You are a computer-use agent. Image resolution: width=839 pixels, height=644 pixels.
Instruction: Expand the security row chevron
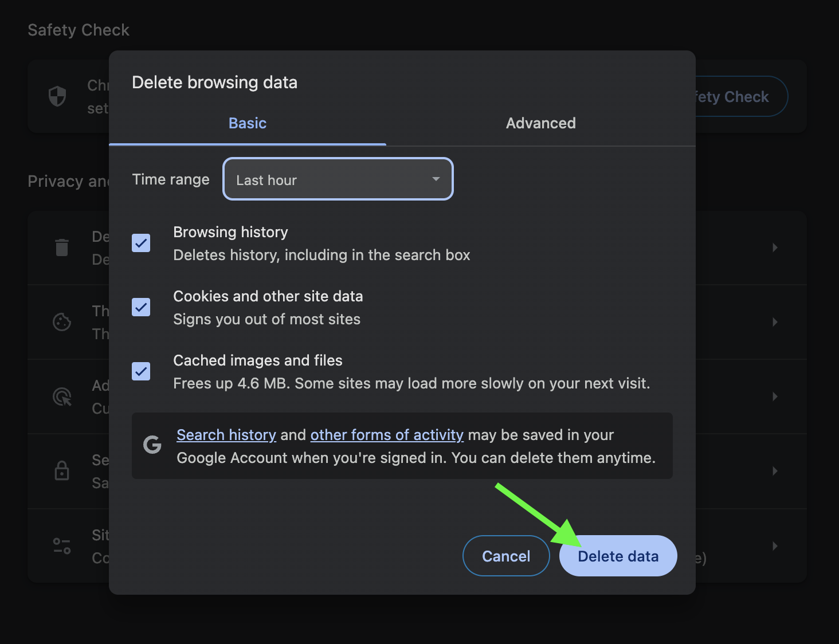(775, 471)
